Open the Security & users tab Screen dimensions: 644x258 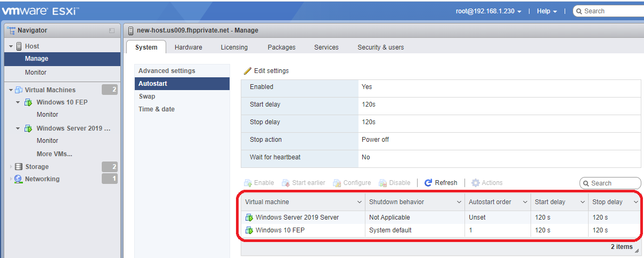coord(380,47)
